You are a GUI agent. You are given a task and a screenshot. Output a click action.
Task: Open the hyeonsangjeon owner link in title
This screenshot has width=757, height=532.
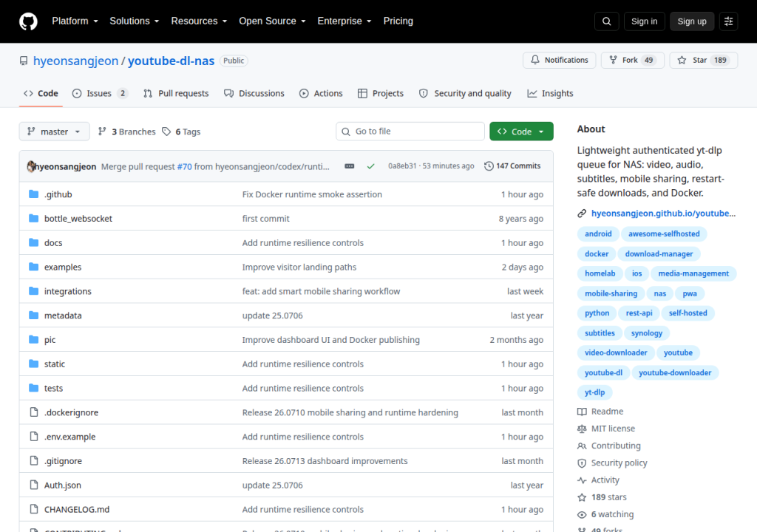pos(76,61)
